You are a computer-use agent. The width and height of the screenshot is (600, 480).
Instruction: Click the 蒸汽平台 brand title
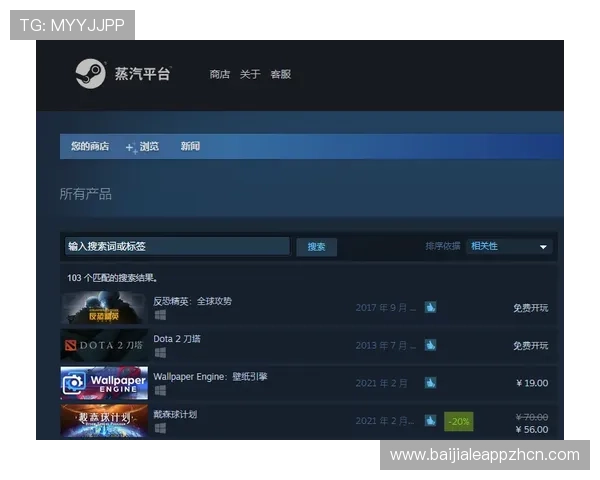[x=142, y=73]
